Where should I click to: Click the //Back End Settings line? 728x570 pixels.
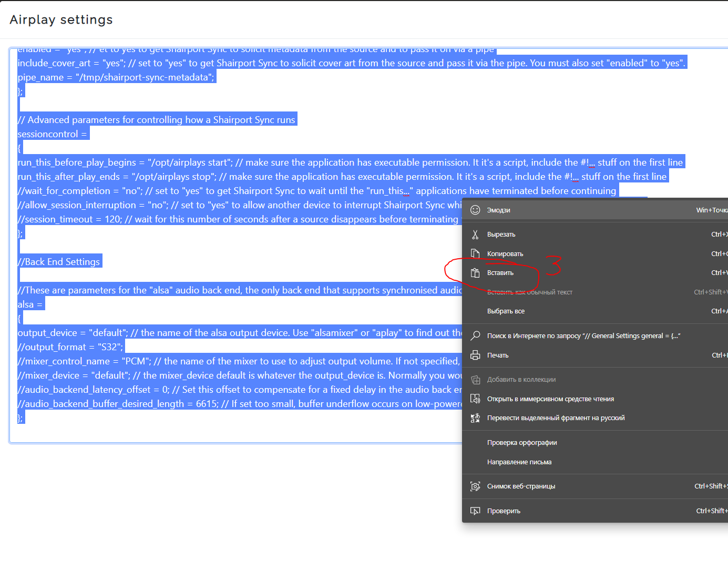click(59, 262)
